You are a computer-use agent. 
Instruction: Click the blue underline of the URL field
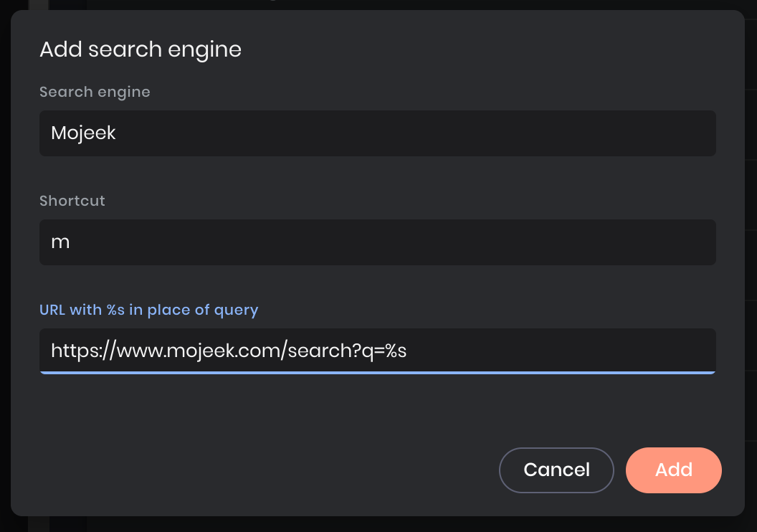click(x=377, y=373)
